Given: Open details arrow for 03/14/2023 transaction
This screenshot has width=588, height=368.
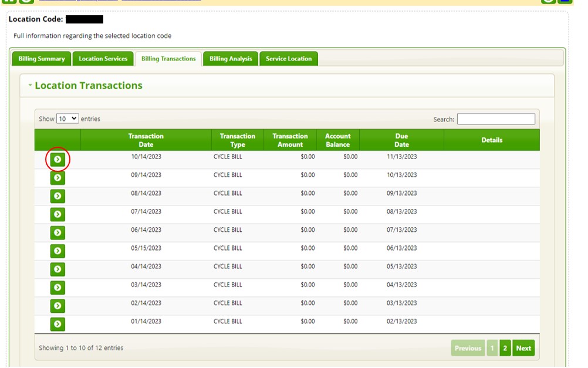Looking at the screenshot, I should [58, 288].
